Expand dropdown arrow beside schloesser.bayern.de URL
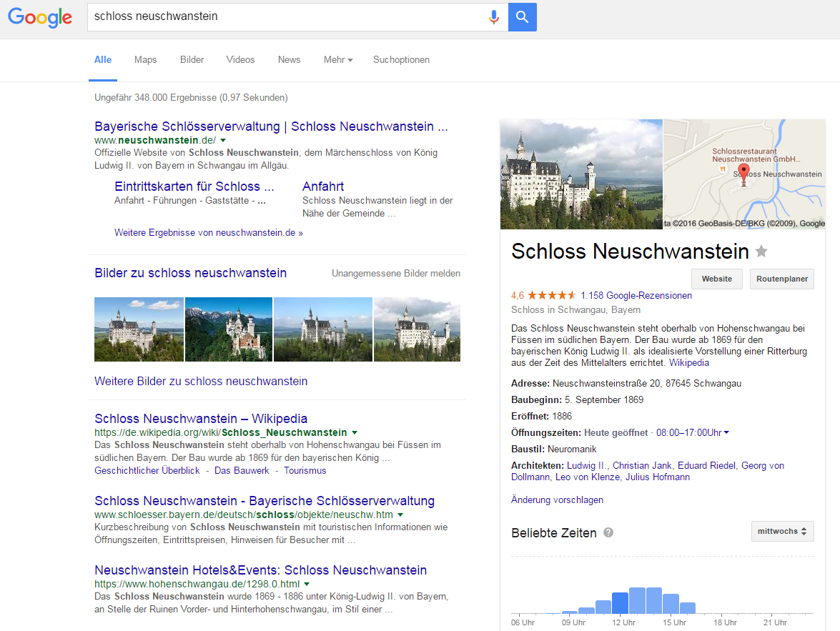This screenshot has width=840, height=631. [400, 515]
